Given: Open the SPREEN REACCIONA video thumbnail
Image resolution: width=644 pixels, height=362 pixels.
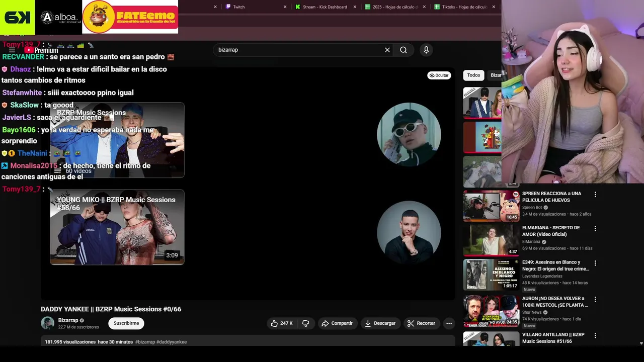Looking at the screenshot, I should point(491,206).
